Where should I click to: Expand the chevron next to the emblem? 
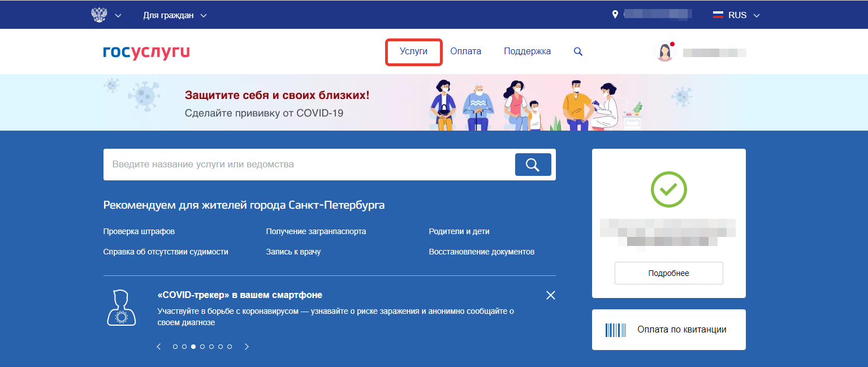click(x=118, y=15)
